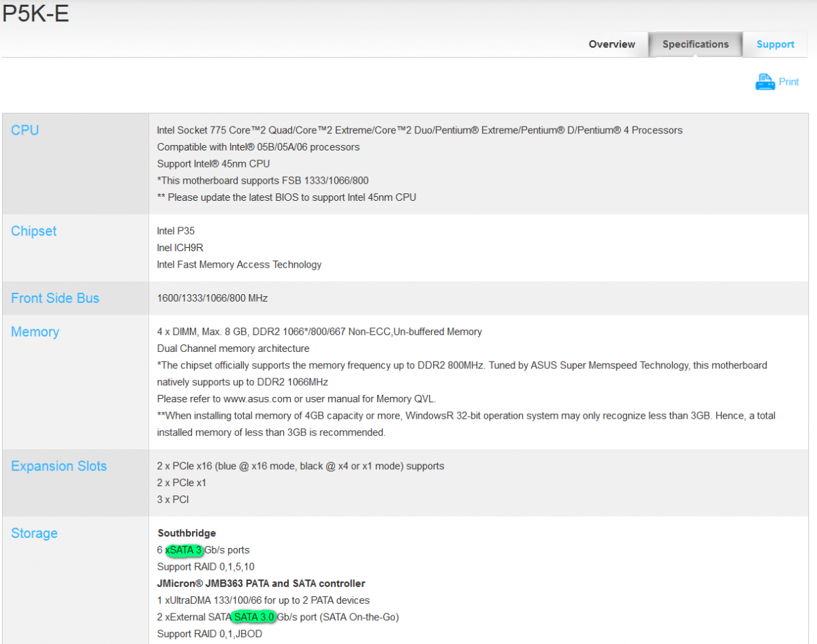Viewport: 817px width, 644px height.
Task: Click the line 'Support Intel® 45nm CPU'
Action: click(x=214, y=163)
